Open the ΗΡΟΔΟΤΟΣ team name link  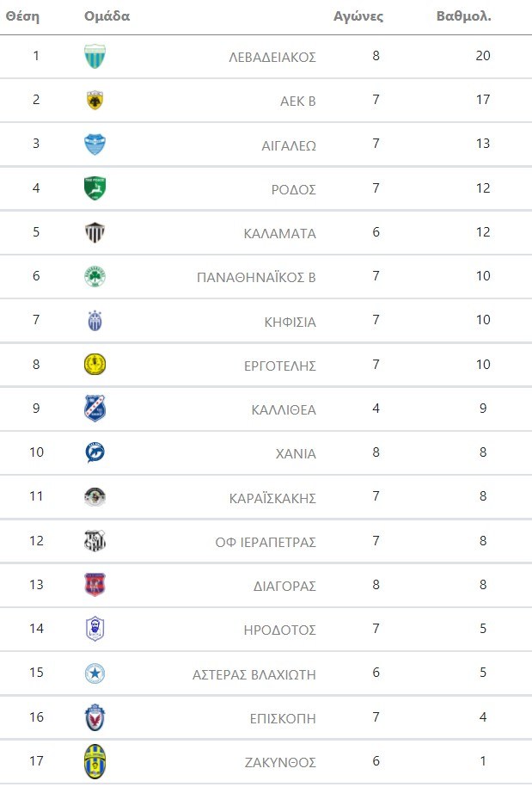click(x=280, y=630)
